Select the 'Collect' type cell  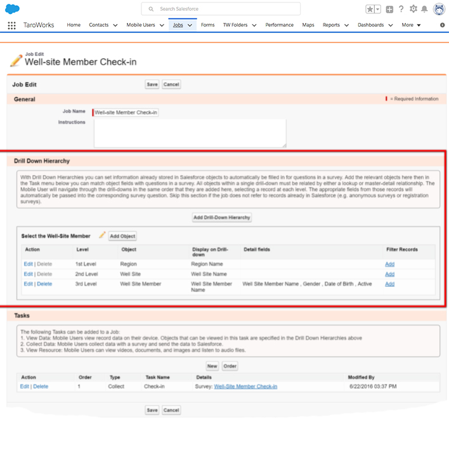(116, 387)
